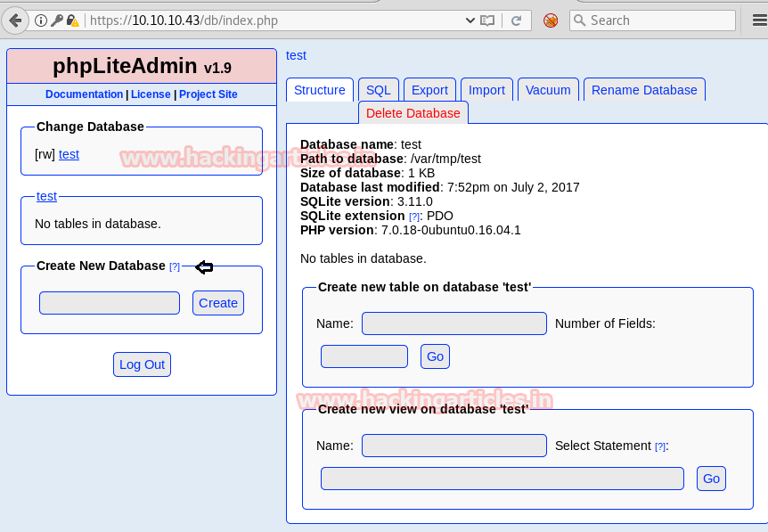Click the address bar URL
Viewport: 768px width, 532px height.
[184, 20]
